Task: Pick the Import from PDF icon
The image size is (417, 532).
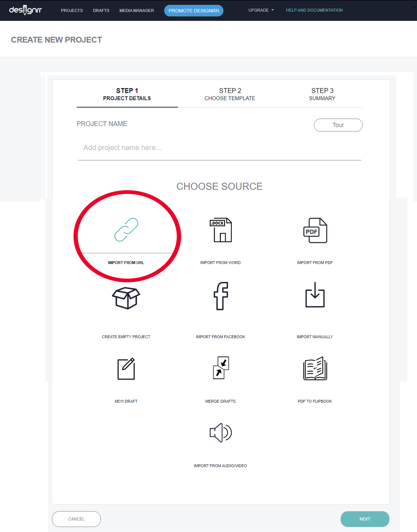Action: 315,230
